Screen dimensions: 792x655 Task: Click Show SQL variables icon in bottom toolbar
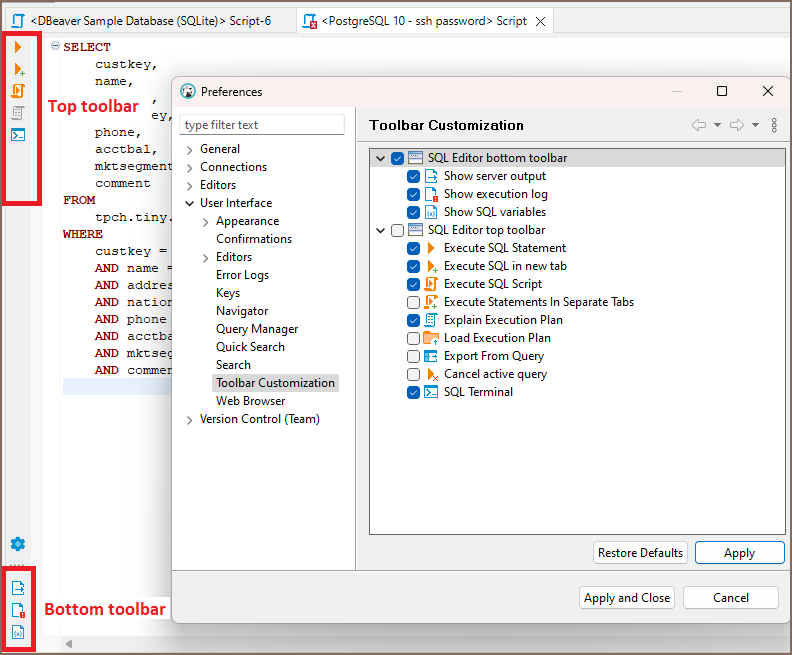pos(18,632)
